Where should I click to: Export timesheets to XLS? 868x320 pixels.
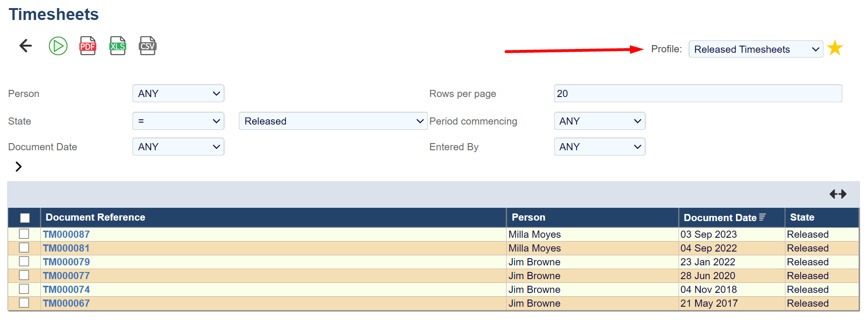coord(117,46)
